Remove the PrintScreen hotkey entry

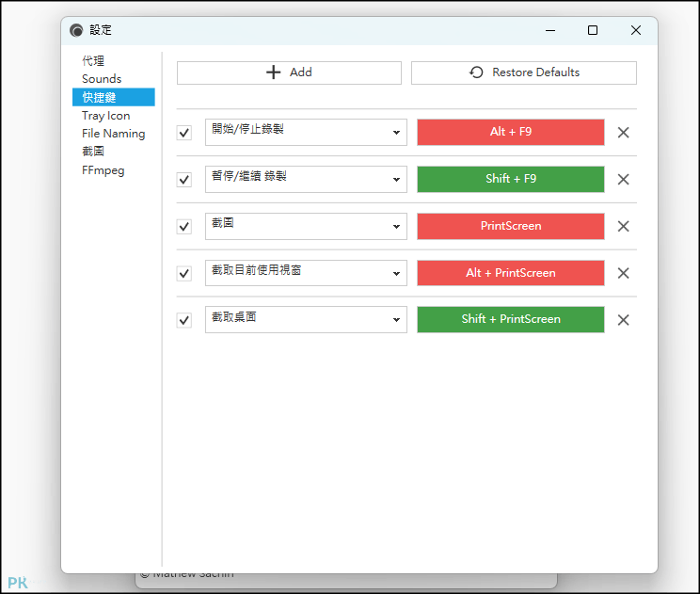coord(623,227)
